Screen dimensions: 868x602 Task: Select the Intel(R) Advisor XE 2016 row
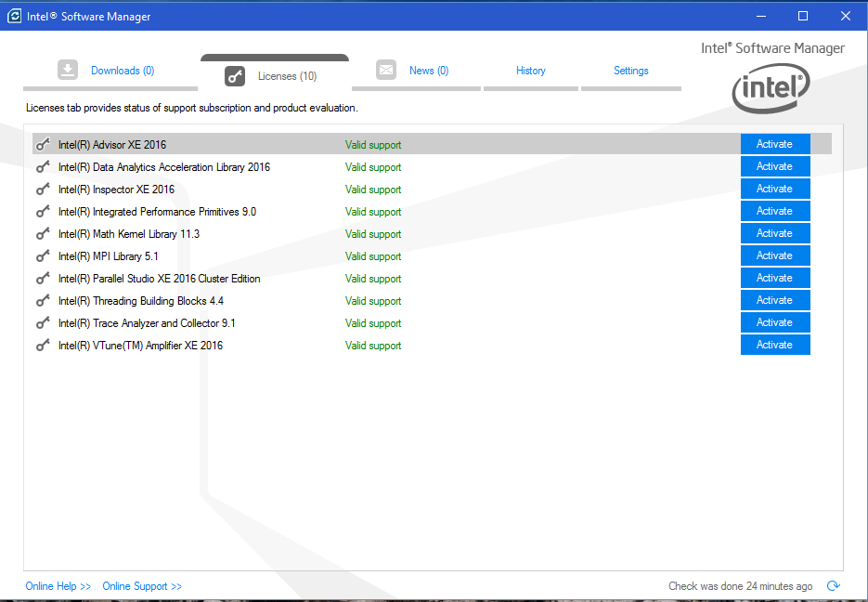coord(432,144)
